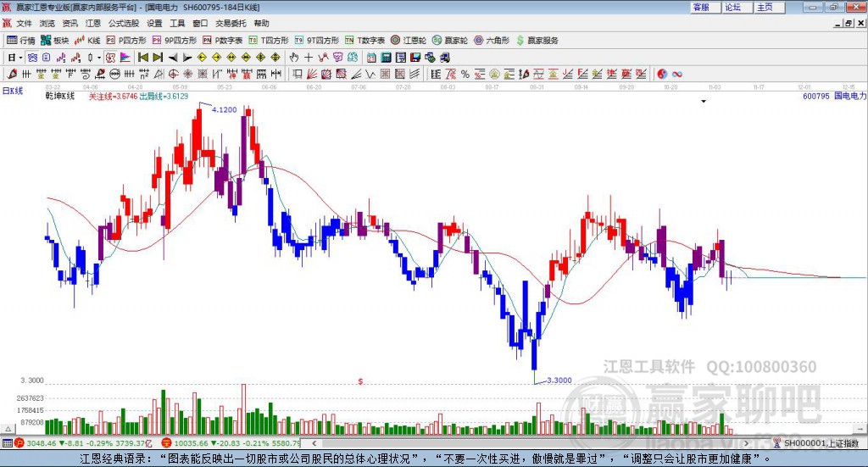Viewport: 868px width, 467px height.
Task: Open the 赢家轮 wheel tool
Action: pyautogui.click(x=450, y=41)
